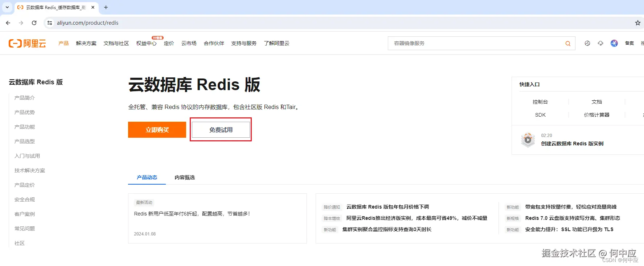Screen dimensions: 644x266
Task: Open a new browser tab
Action: (x=106, y=7)
